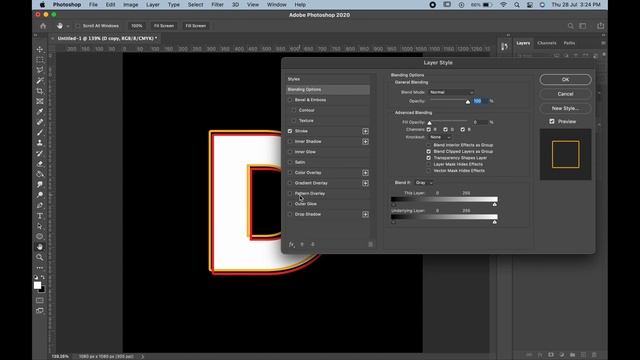
Task: Switch to the Channels tab
Action: tap(547, 43)
